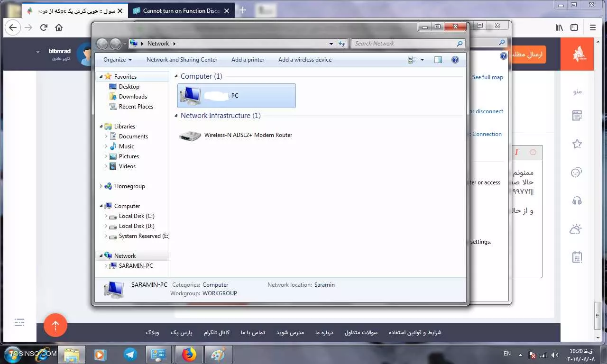Click the EN language indicator in tray
This screenshot has height=364, width=607.
507,354
